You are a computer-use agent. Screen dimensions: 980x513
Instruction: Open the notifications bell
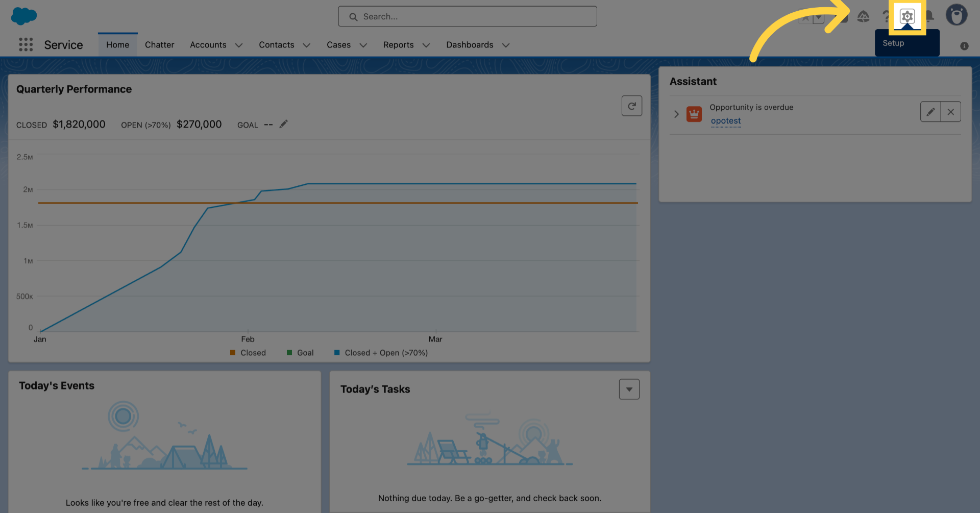(929, 16)
